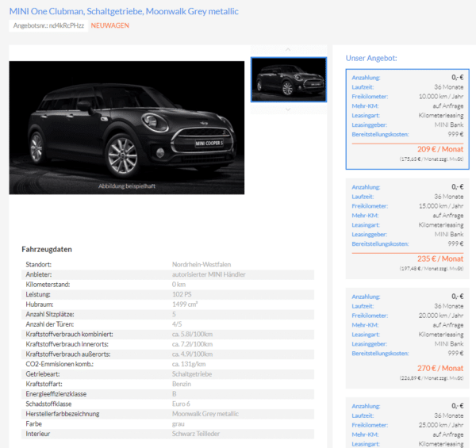Click the 'Benzin' Kraftstoffart value
Viewport: 476px width, 448px height.
click(182, 384)
